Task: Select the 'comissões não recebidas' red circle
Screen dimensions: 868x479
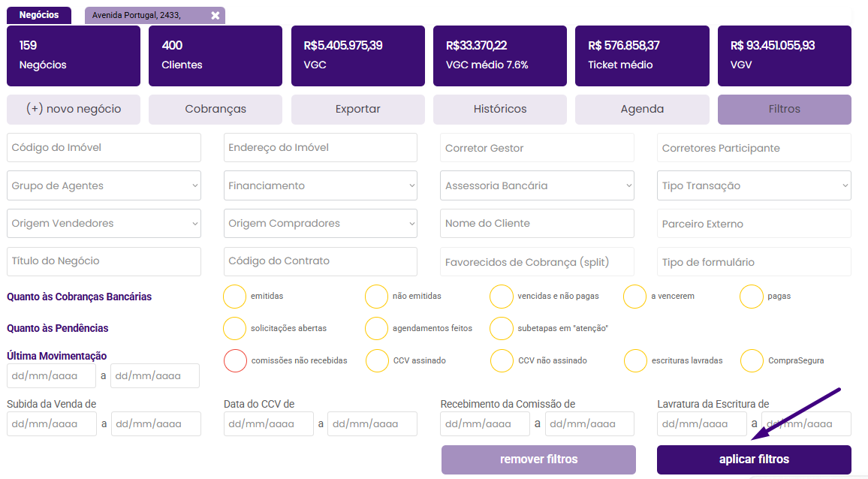Action: tap(235, 360)
